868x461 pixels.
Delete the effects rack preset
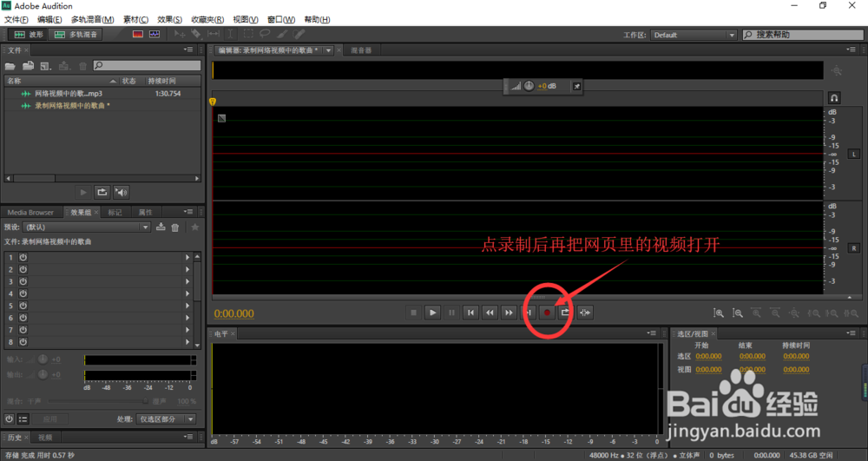pos(175,227)
